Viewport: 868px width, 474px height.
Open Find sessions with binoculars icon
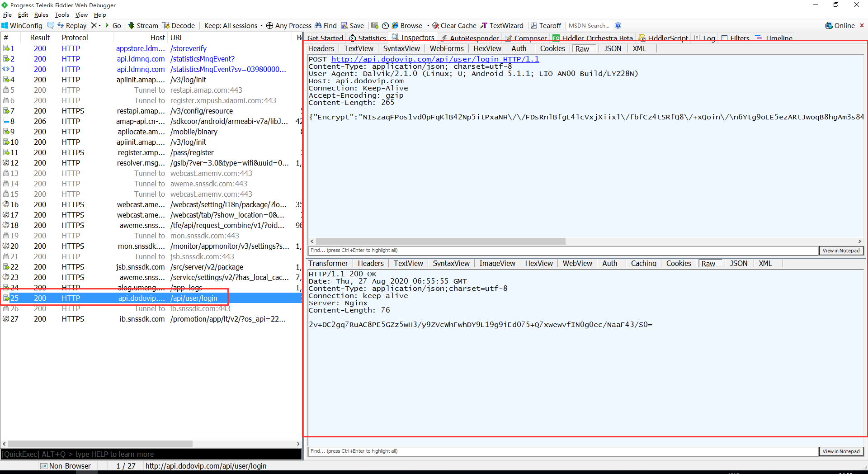tap(326, 26)
